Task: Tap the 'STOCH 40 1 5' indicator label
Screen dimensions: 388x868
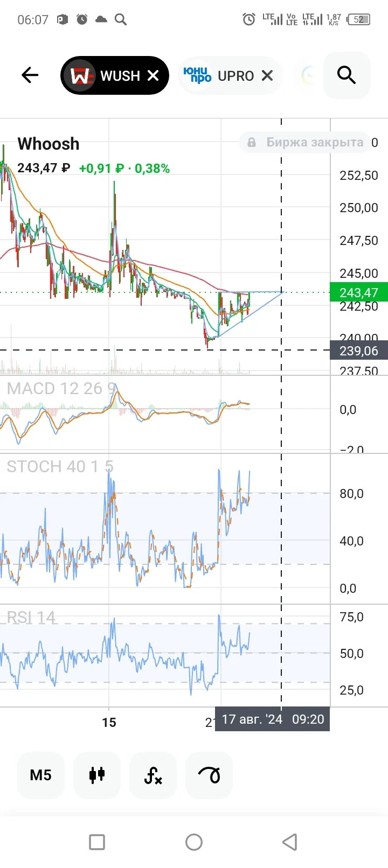Action: (60, 466)
